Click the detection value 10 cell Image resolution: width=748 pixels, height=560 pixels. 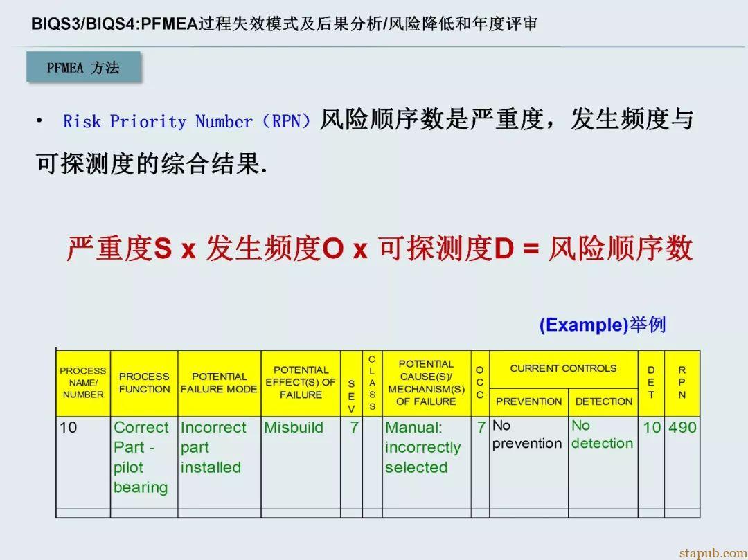[x=651, y=462]
